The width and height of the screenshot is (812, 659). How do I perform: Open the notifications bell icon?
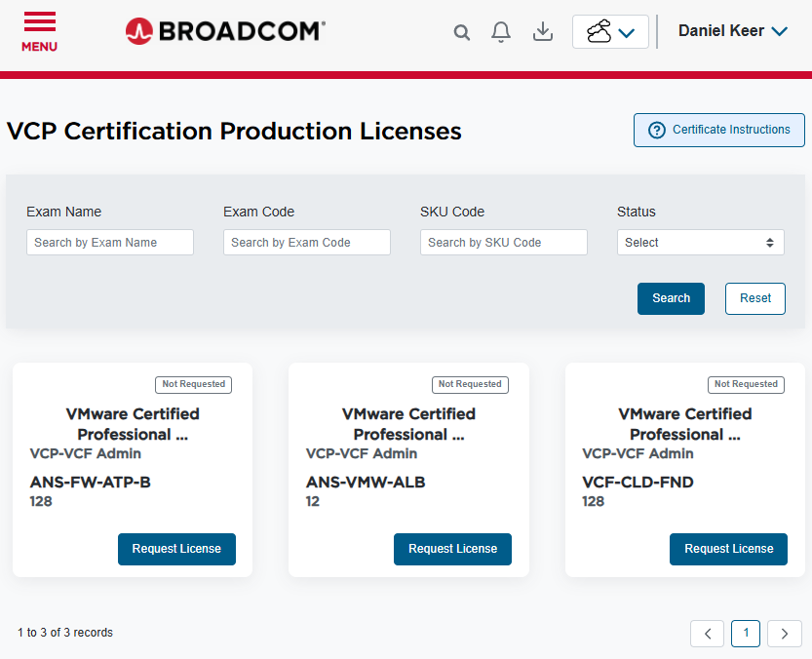[501, 32]
